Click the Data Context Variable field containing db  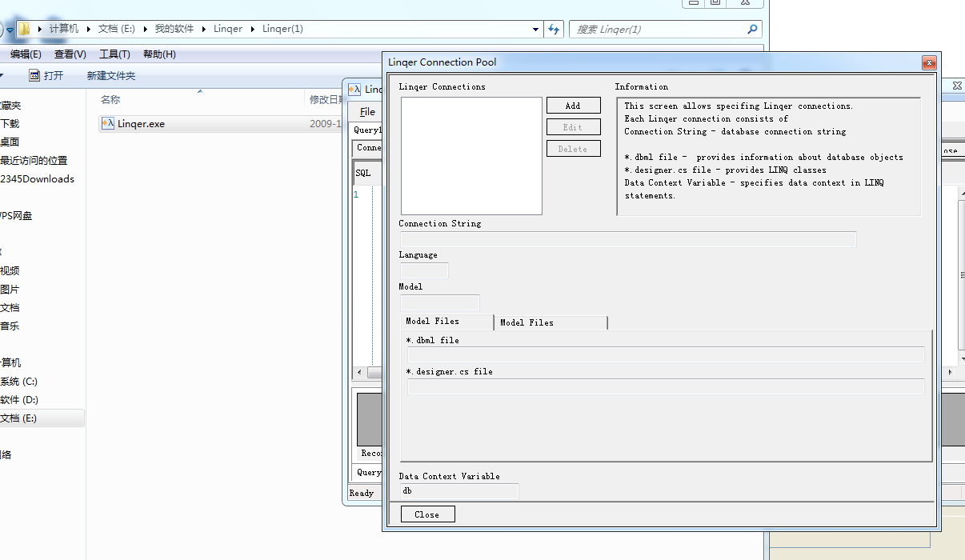(459, 491)
